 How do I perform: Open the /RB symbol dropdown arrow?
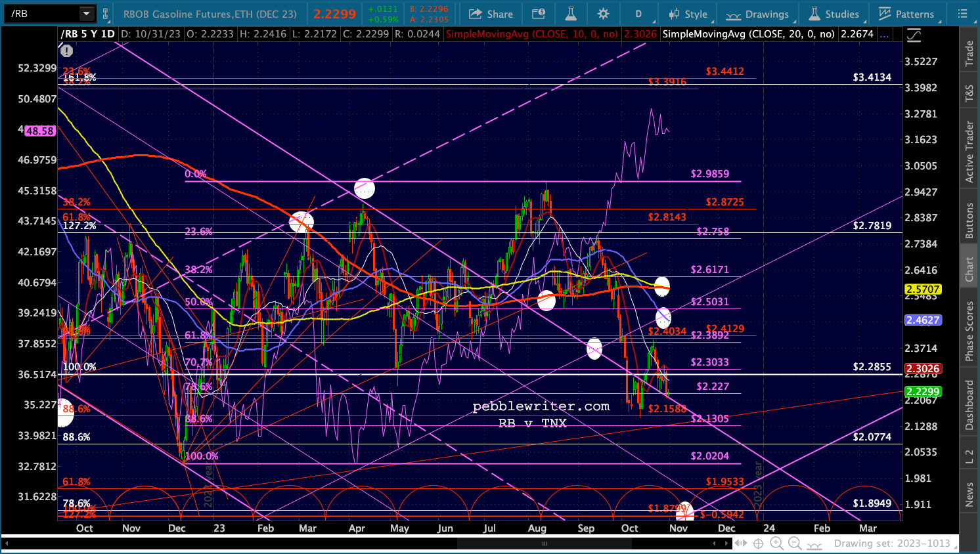click(87, 14)
